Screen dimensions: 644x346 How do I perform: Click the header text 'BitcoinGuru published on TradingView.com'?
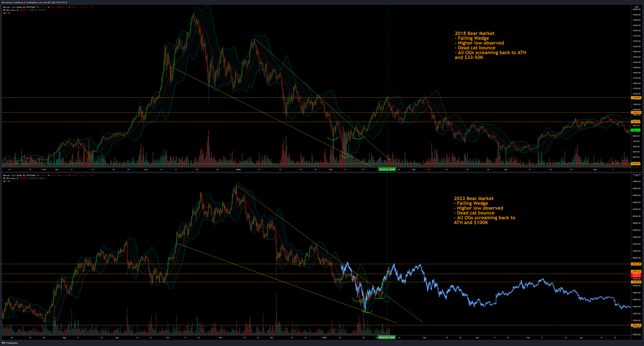point(22,3)
